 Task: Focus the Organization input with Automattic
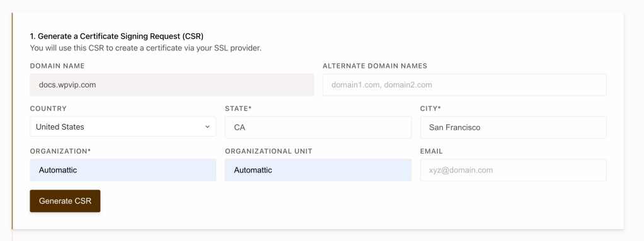click(x=123, y=170)
